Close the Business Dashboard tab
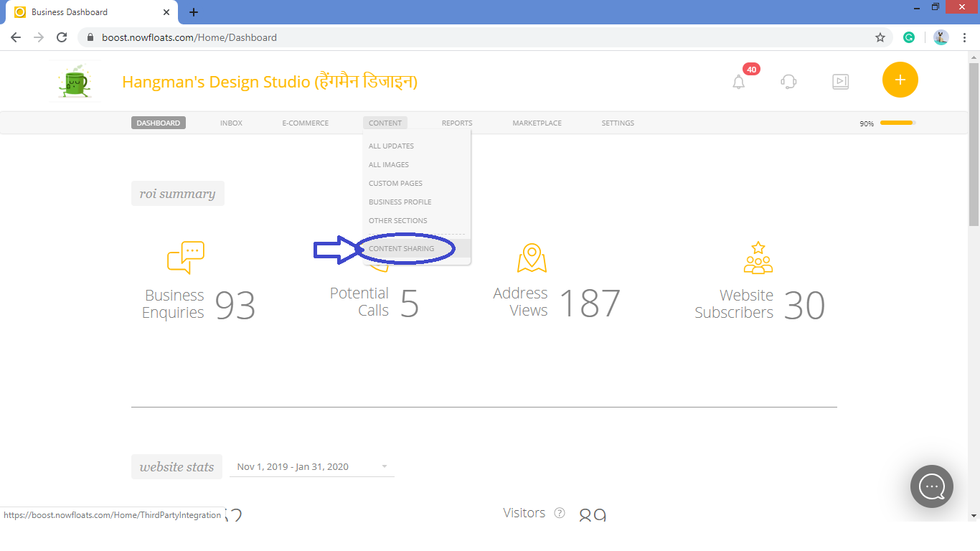Screen dimensions: 980x551 166,12
